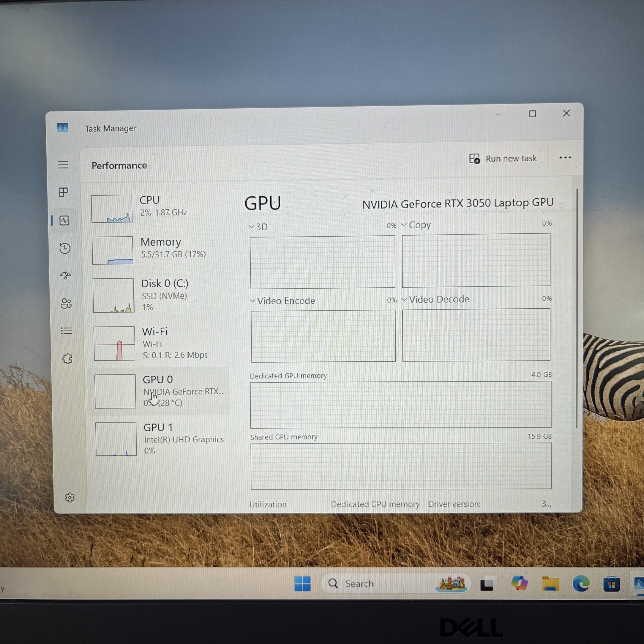
Task: Click the performance pane vertical scrollbar
Action: pos(577,308)
